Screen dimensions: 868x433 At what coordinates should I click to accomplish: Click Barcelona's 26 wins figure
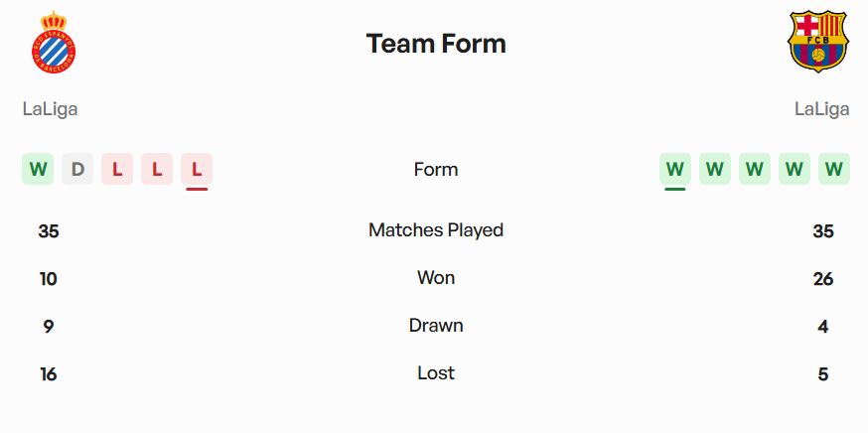[822, 279]
